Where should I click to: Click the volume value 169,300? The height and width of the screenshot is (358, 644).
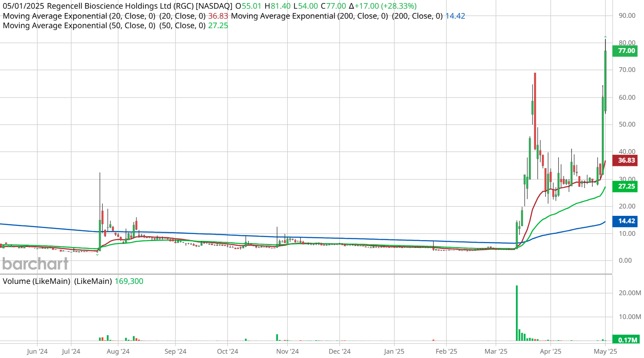coord(129,281)
